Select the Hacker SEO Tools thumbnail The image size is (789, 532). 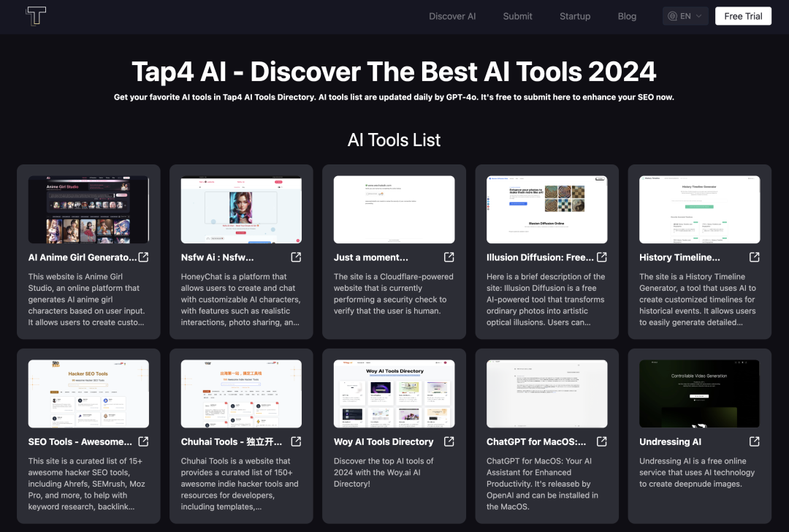click(88, 394)
